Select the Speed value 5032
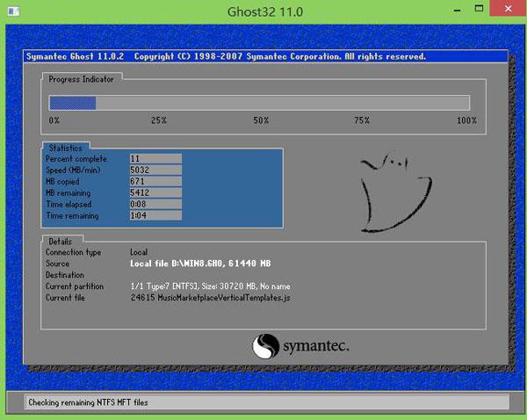 click(155, 170)
